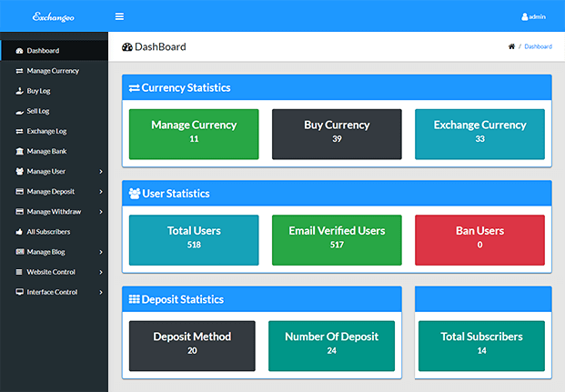This screenshot has width=565, height=392.
Task: Click the Interface Control monitor icon
Action: pyautogui.click(x=19, y=292)
